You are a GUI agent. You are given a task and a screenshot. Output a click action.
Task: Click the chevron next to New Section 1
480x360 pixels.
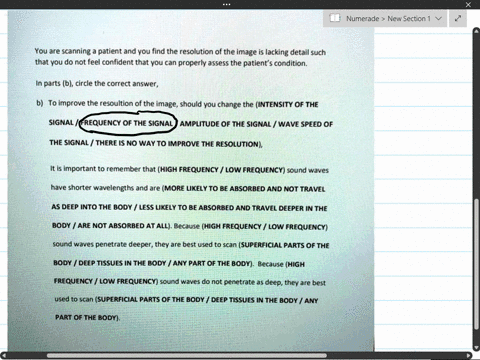point(439,19)
